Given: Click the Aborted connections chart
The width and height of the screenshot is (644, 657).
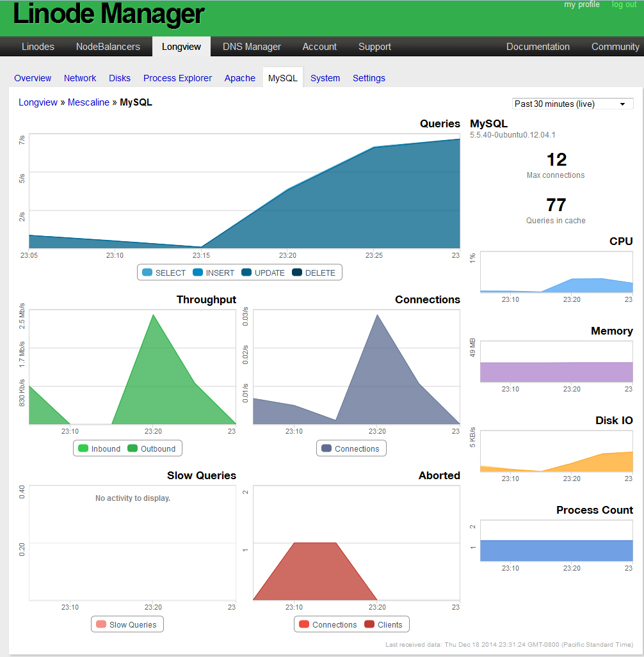Looking at the screenshot, I should point(357,543).
